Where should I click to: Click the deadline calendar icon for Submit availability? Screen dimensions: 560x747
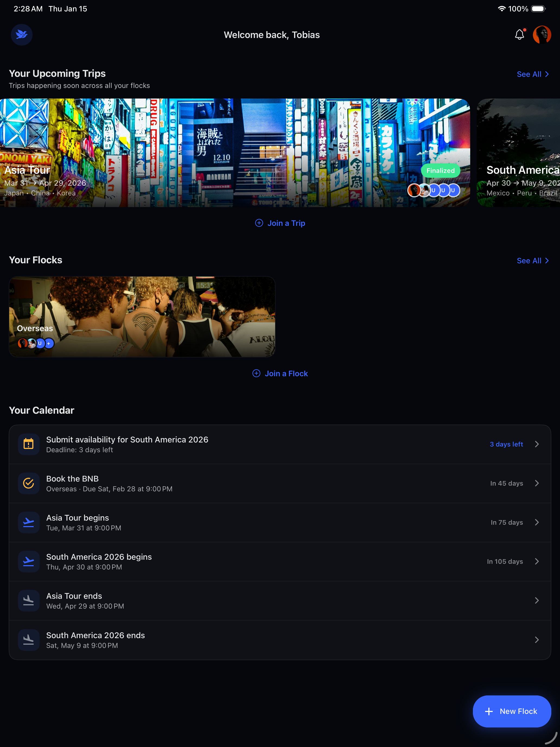(29, 444)
